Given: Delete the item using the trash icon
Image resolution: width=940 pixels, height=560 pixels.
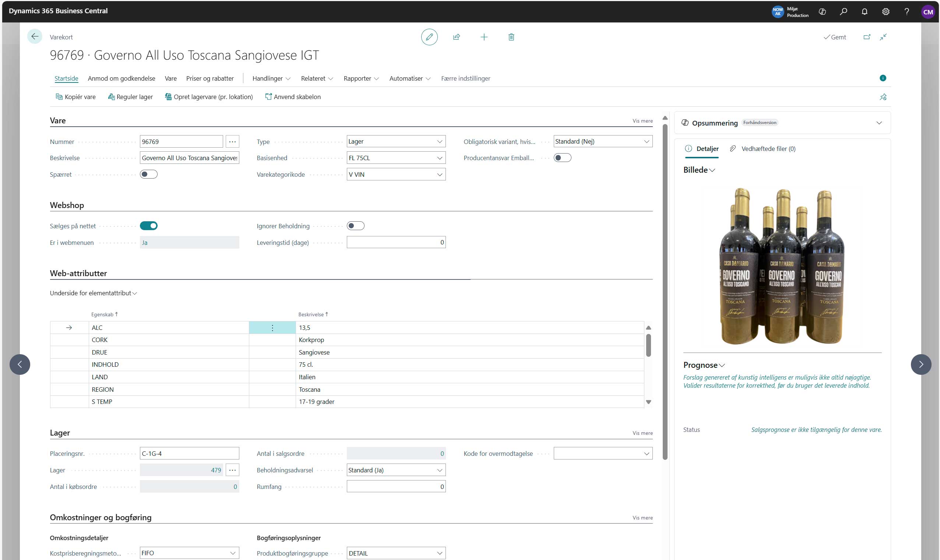Looking at the screenshot, I should tap(511, 36).
